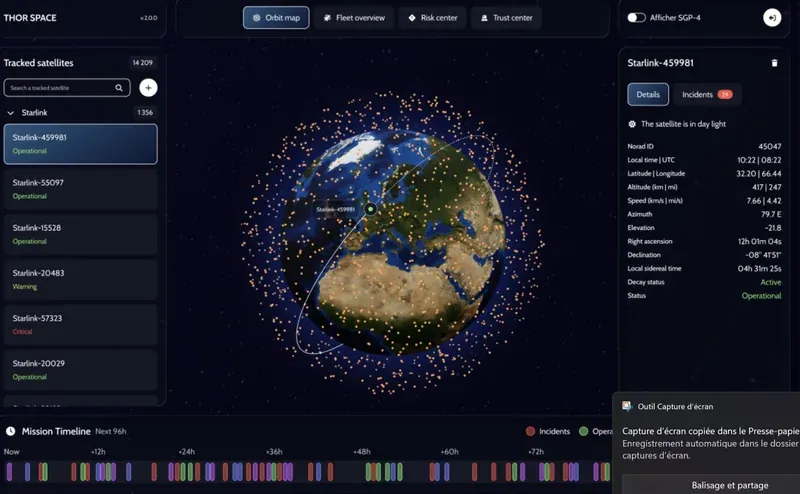
Task: Click the Latitude Longitude value 32.20 | 66.44
Action: [x=759, y=174]
